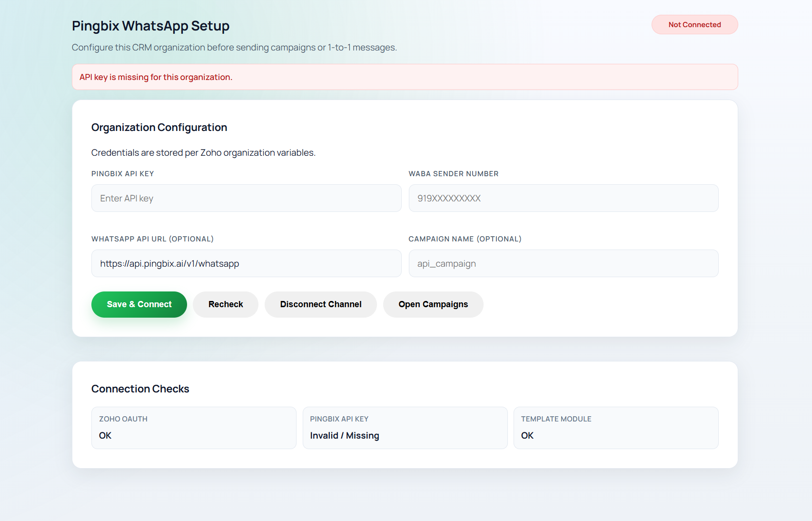Click the Invalid / Missing status text

344,435
